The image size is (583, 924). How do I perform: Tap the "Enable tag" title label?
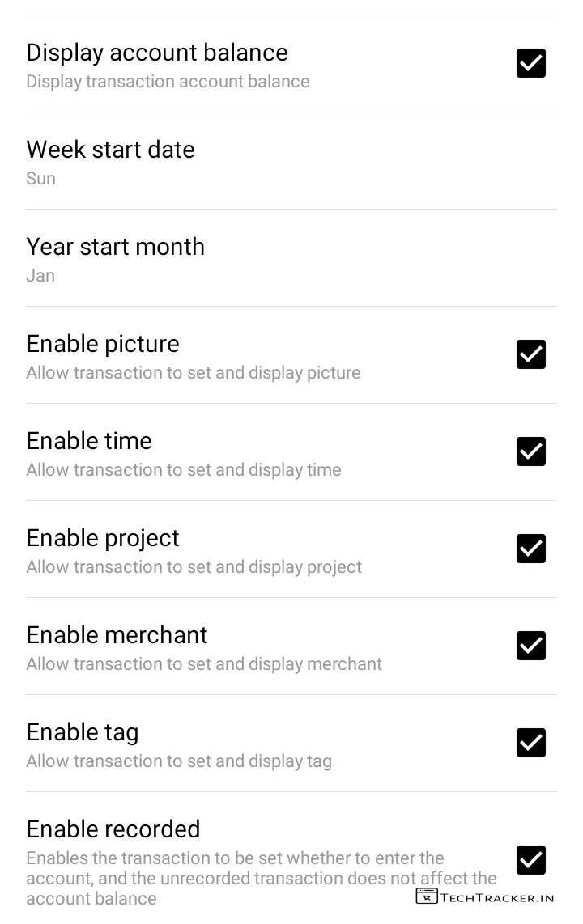(x=83, y=732)
